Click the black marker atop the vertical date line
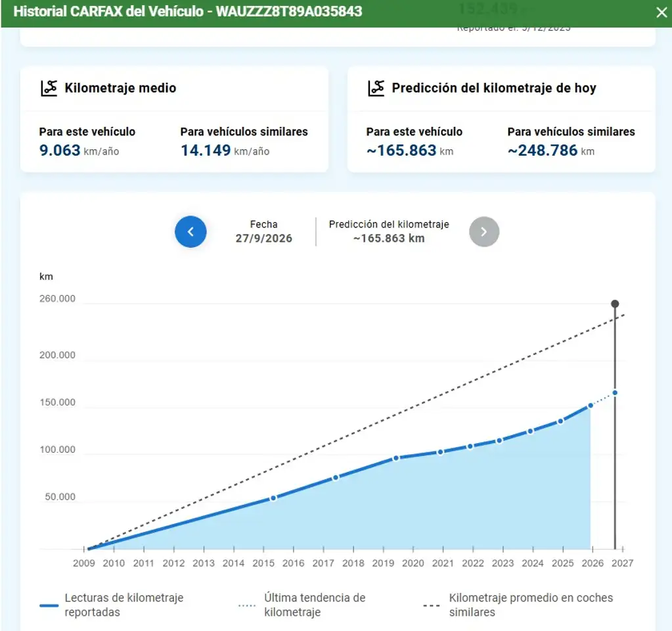 click(x=615, y=304)
